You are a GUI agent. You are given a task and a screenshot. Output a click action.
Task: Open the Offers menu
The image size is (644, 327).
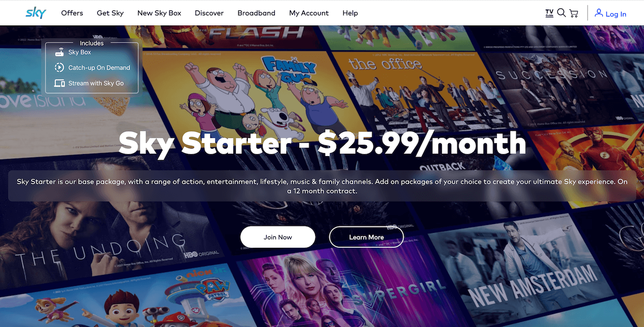coord(72,13)
